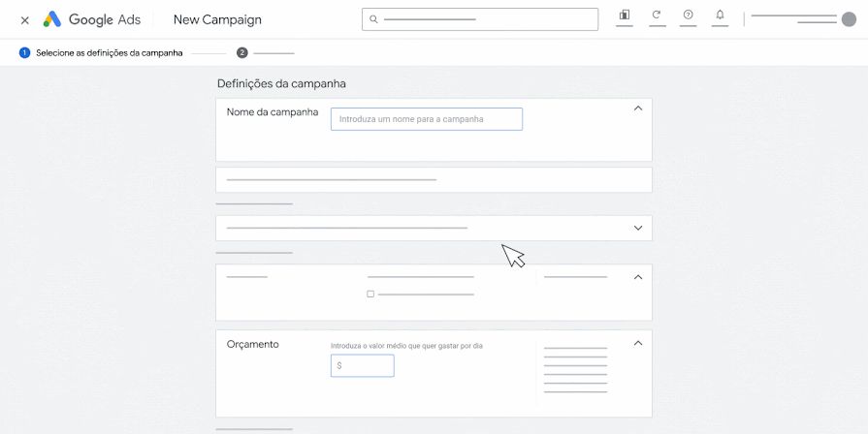The width and height of the screenshot is (868, 434).
Task: Click the top search bar field
Action: (x=480, y=19)
